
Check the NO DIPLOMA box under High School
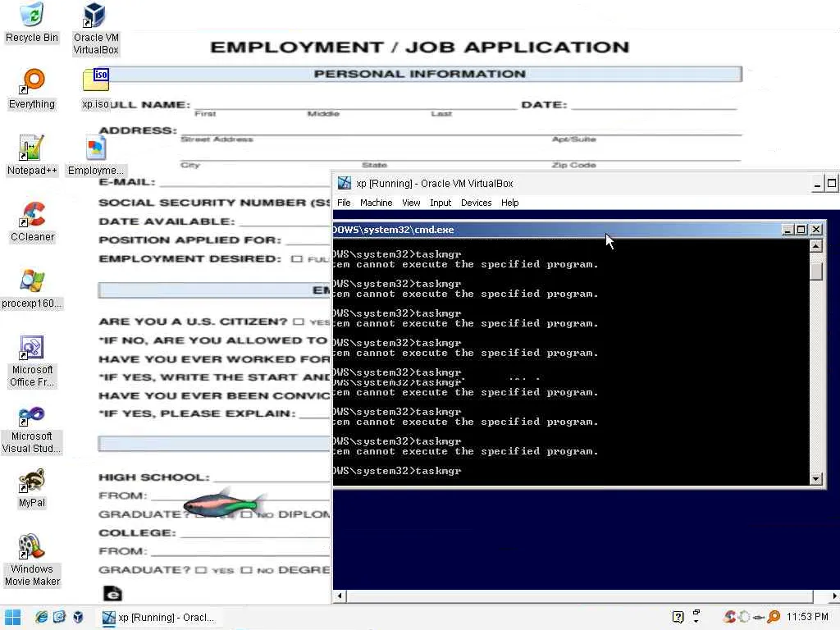246,514
